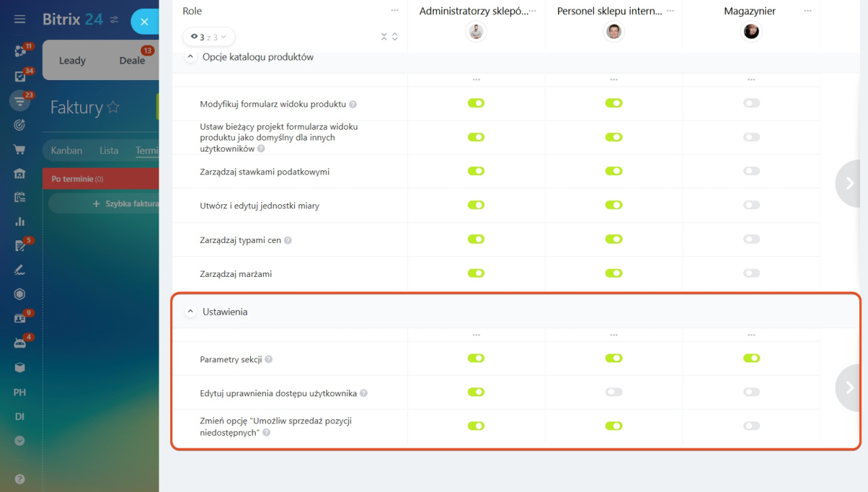Click the help question mark sidebar icon
Screen dimensions: 868x492
[20, 478]
